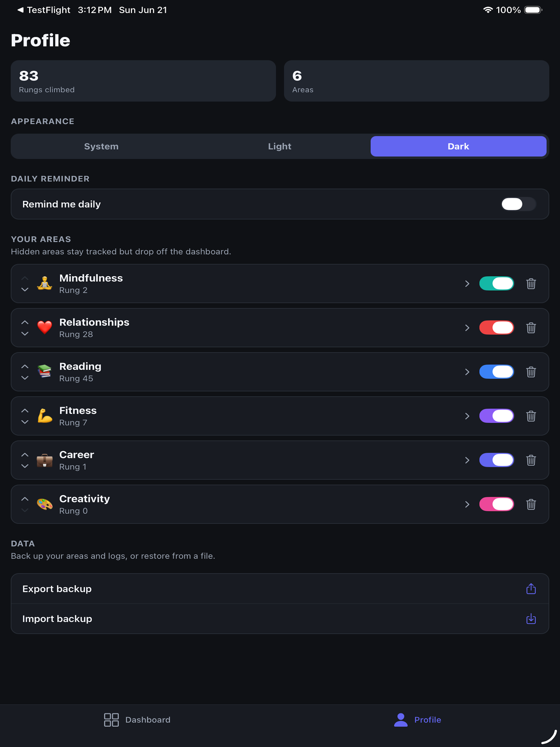Toggle off the Relationships area visibility

tap(496, 328)
